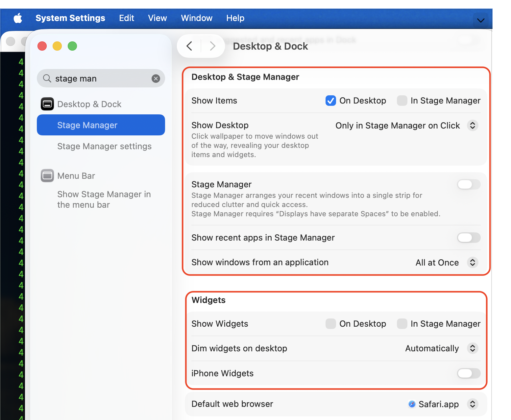Screen dimensions: 511x420
Task: Check Show Widgets In Stage Manager
Action: coord(402,324)
